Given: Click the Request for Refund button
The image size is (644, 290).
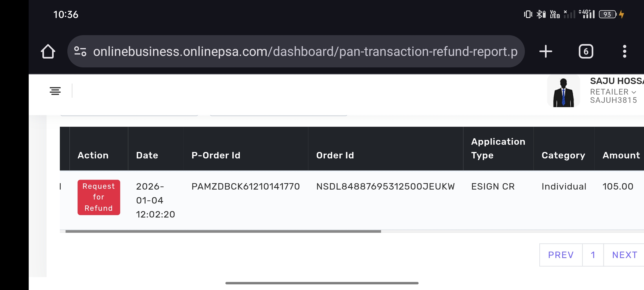Looking at the screenshot, I should tap(99, 197).
